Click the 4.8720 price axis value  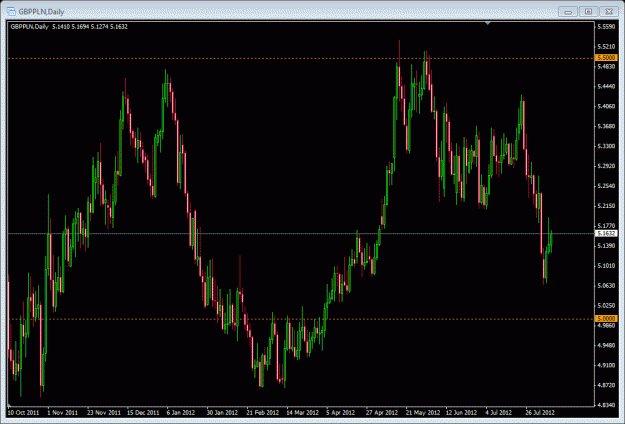pos(606,385)
